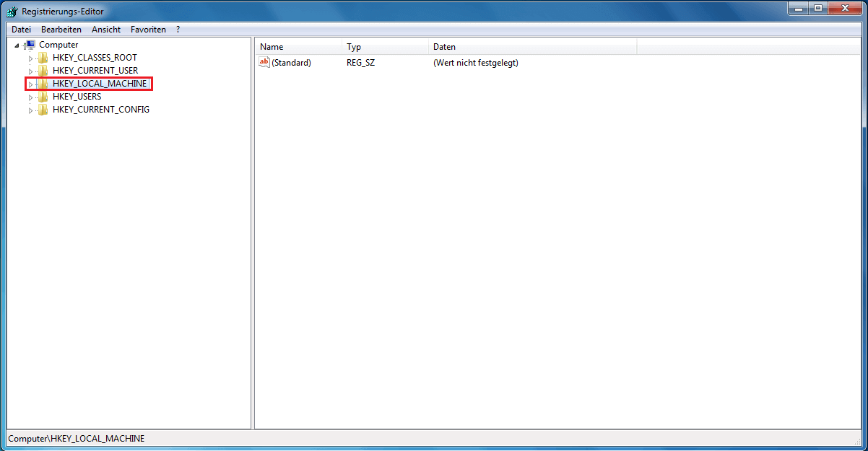Click the Computer icon in tree
This screenshot has height=451, width=868.
pos(30,45)
